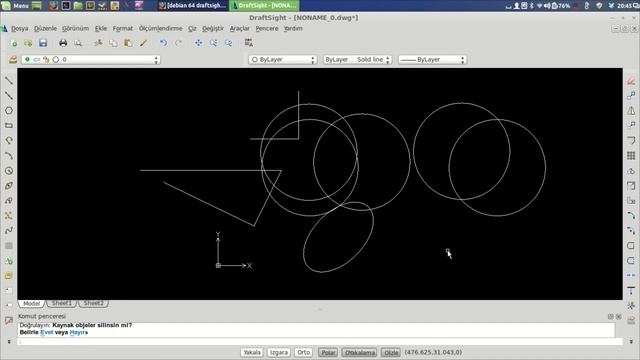Open the Dosya menu
640x360 pixels.
point(20,29)
